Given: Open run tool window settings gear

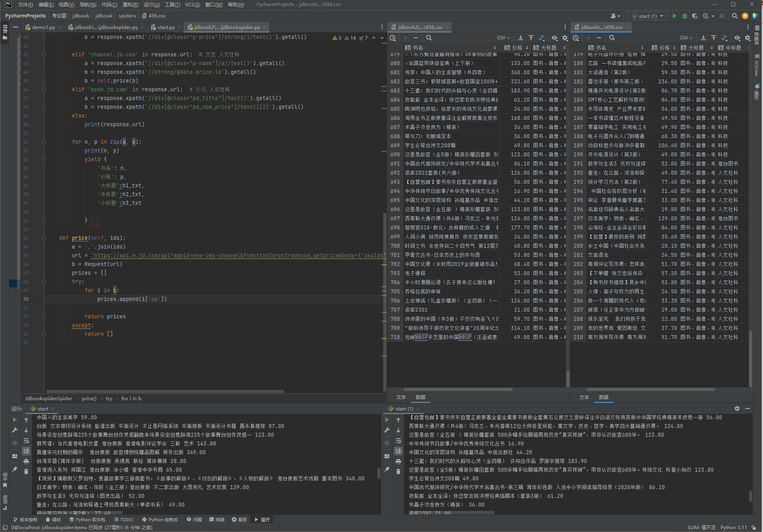Looking at the screenshot, I should point(737,409).
